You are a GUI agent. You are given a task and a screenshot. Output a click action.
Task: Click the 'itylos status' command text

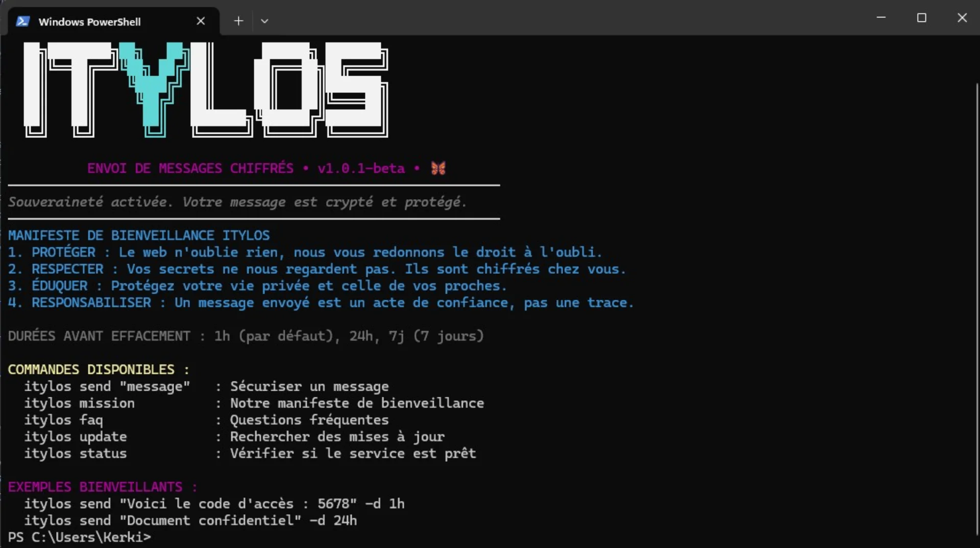pyautogui.click(x=76, y=454)
